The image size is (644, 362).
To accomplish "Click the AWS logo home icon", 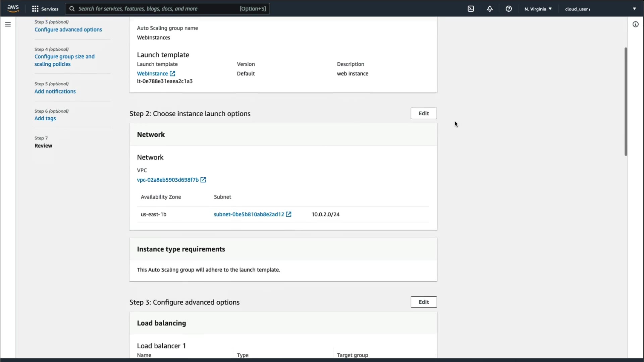I will click(x=13, y=8).
